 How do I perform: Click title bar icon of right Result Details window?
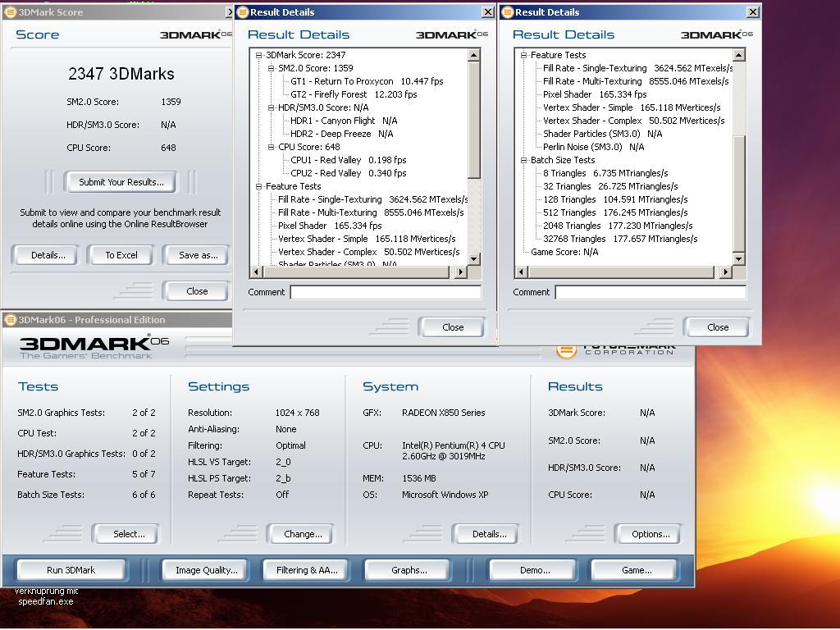508,12
